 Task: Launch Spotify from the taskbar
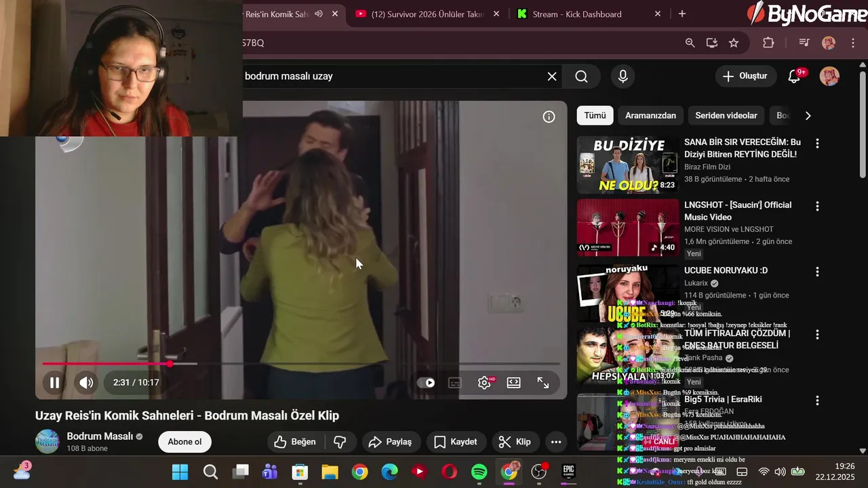point(479,472)
